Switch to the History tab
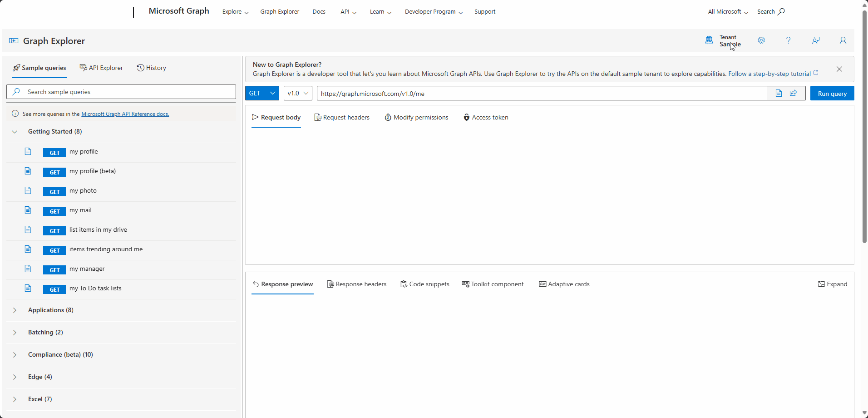This screenshot has width=868, height=418. pyautogui.click(x=151, y=68)
